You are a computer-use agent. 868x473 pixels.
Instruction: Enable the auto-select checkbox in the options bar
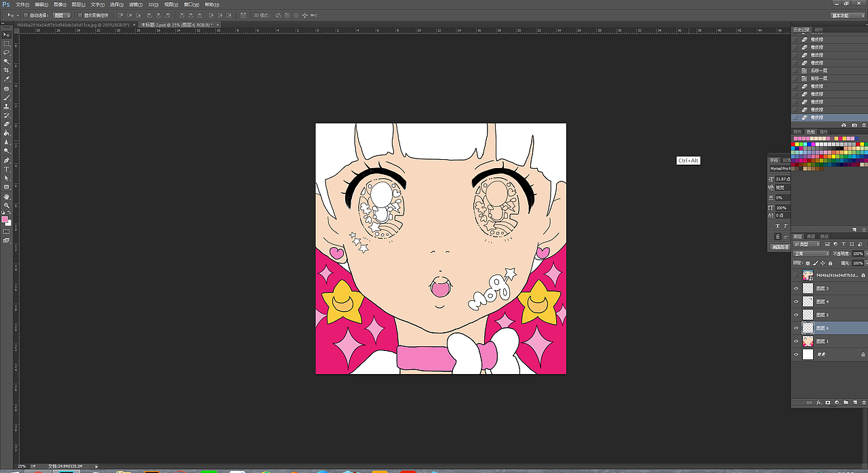point(26,15)
